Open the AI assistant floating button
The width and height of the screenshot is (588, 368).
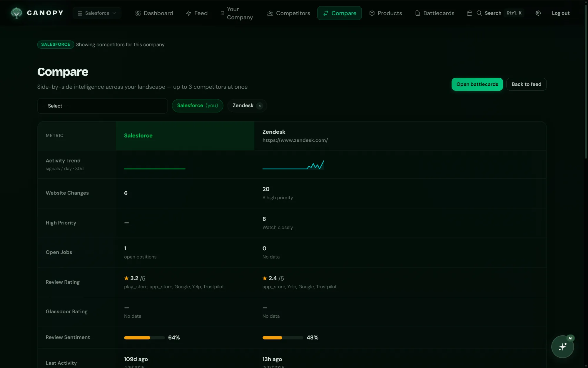point(562,347)
